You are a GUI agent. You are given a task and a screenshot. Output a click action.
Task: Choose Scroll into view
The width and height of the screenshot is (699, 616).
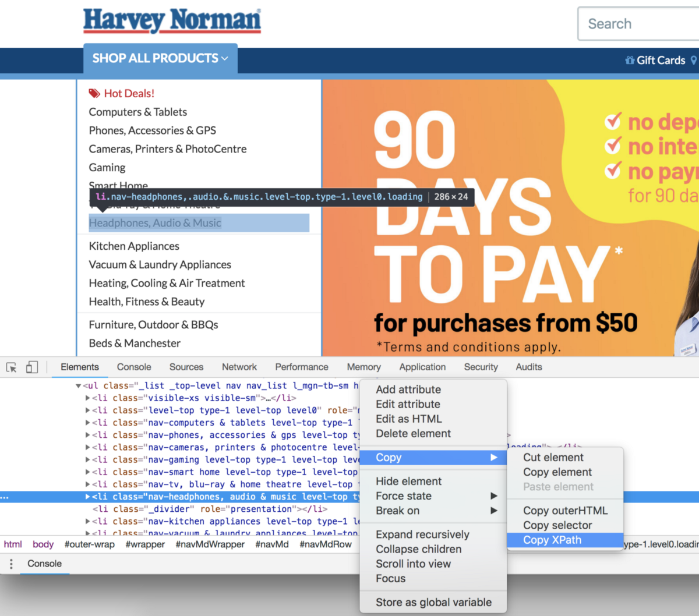tap(433, 564)
